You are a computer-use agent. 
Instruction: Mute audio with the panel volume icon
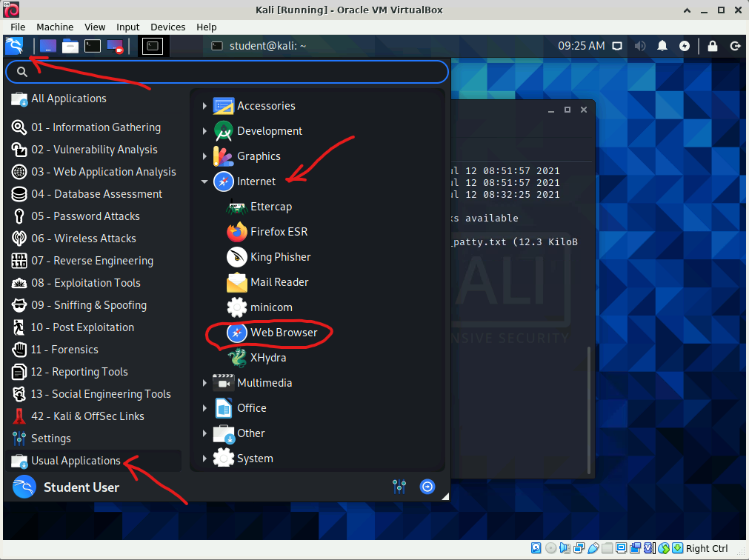pyautogui.click(x=639, y=47)
